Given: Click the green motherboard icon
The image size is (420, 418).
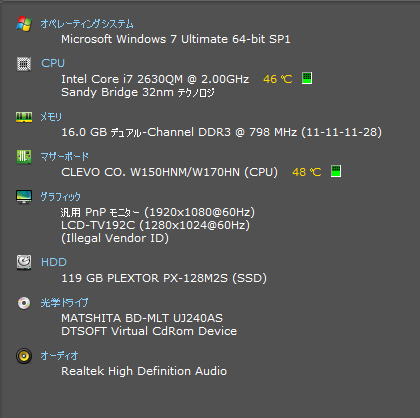Looking at the screenshot, I should pyautogui.click(x=24, y=157).
